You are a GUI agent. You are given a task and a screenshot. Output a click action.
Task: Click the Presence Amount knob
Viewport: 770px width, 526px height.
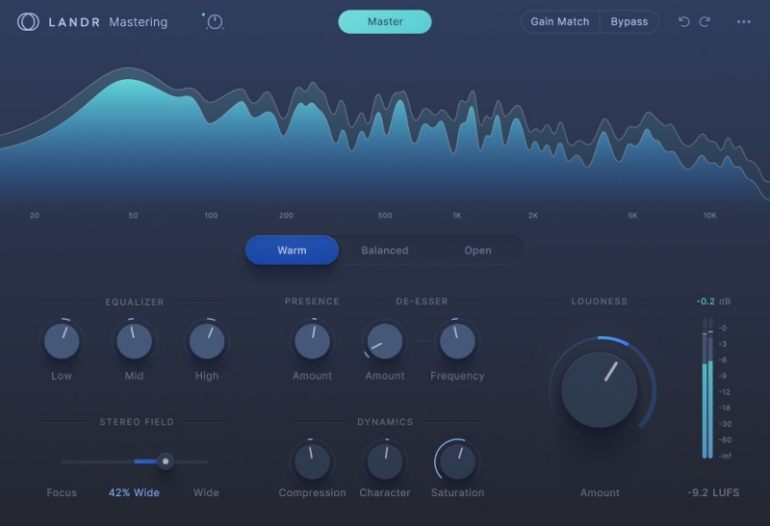pyautogui.click(x=312, y=342)
